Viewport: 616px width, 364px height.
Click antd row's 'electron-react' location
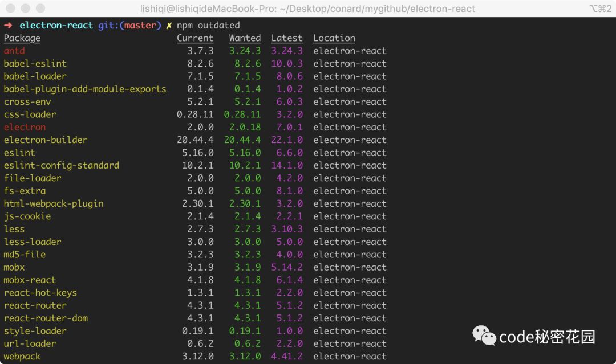click(350, 51)
